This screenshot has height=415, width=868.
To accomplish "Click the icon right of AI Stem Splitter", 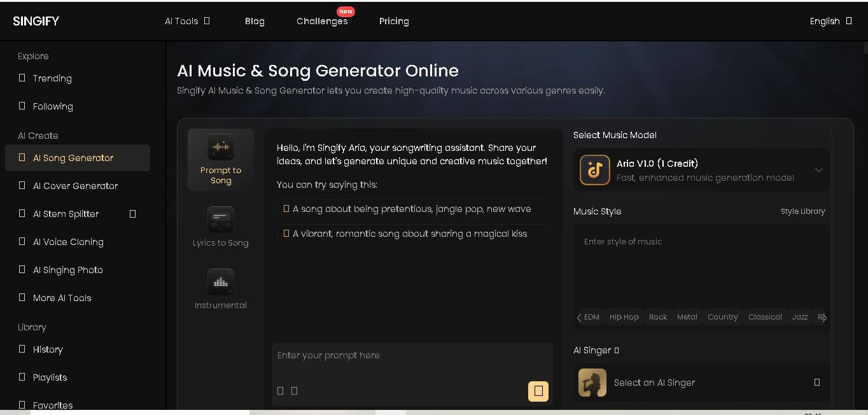I will (x=132, y=214).
